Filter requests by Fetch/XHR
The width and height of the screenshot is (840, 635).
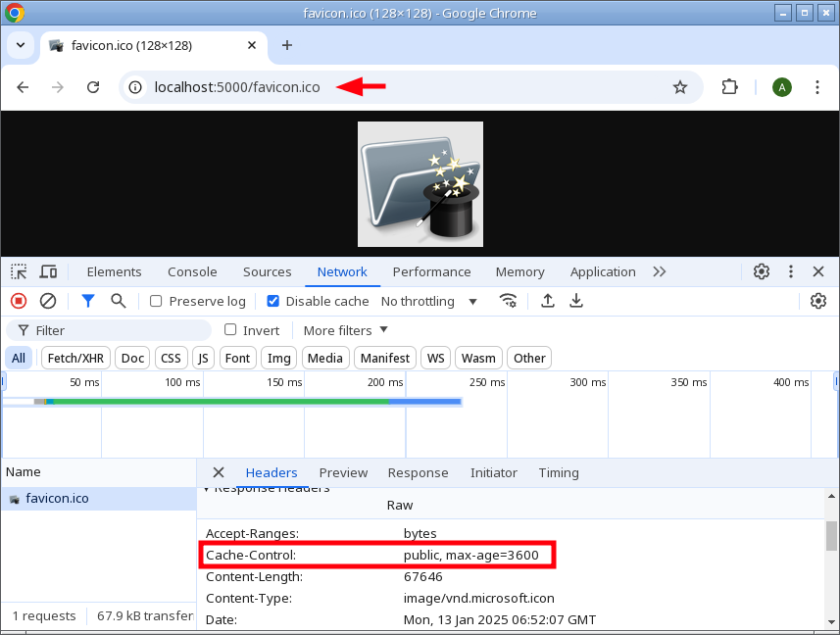[75, 359]
